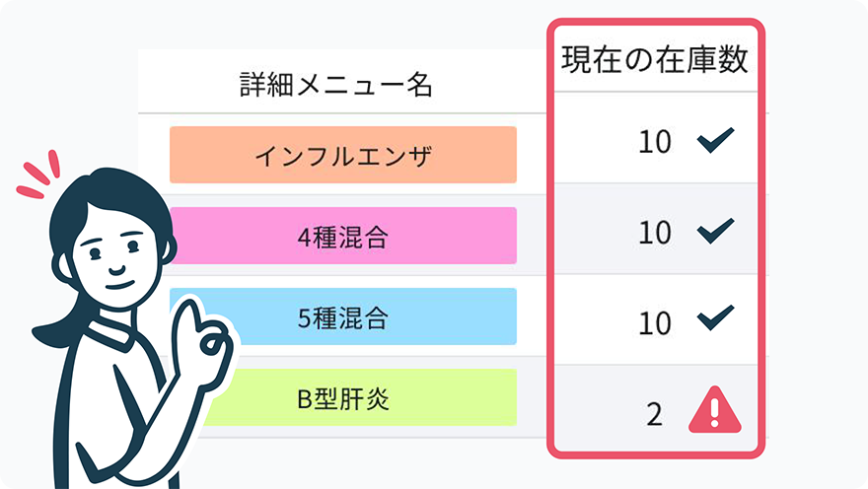The image size is (868, 489).
Task: Click the red warning triangle for B型肝炎
Action: point(715,410)
